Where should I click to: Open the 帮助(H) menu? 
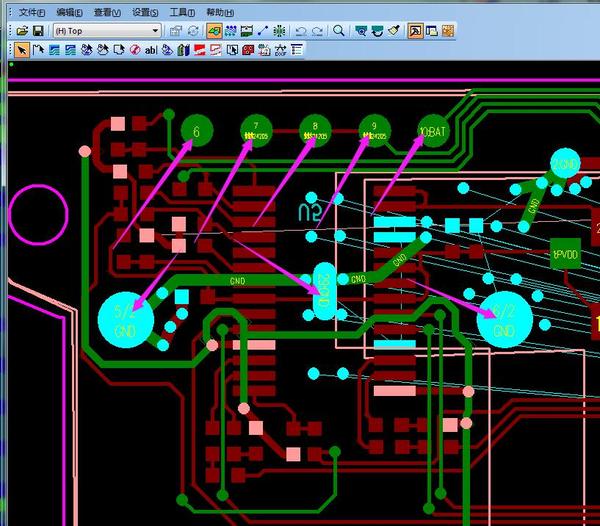click(x=220, y=13)
